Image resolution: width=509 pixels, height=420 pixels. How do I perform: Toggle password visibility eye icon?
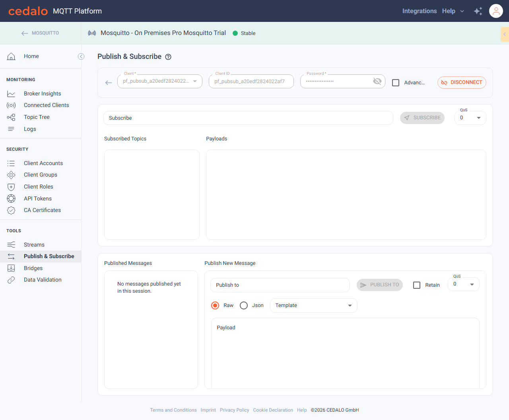[377, 81]
